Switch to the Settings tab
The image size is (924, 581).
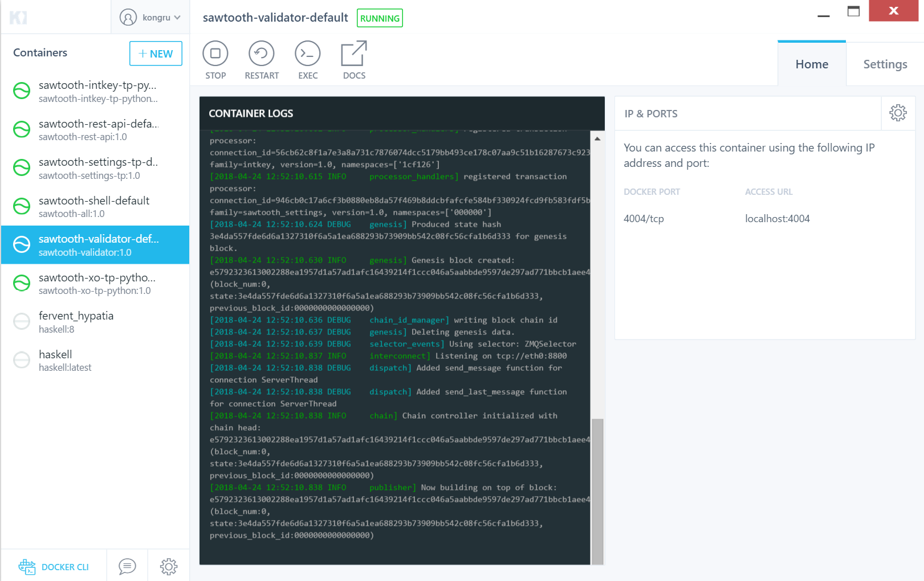885,64
